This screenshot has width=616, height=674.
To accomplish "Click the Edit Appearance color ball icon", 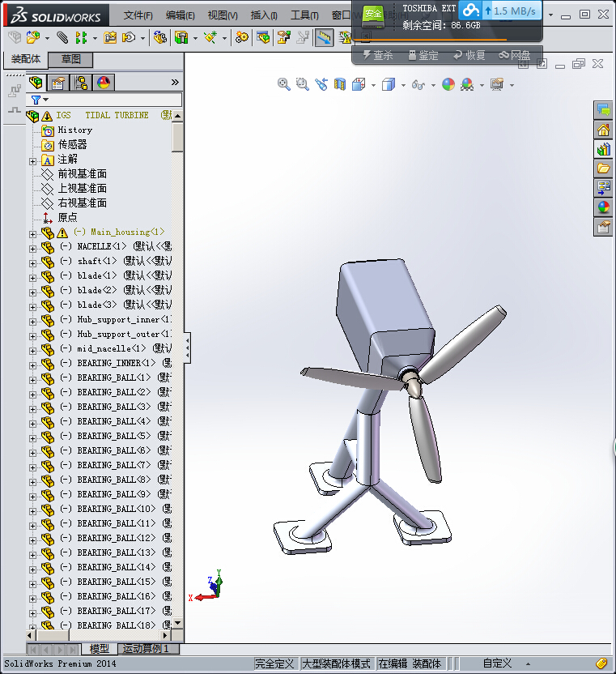I will coord(448,84).
